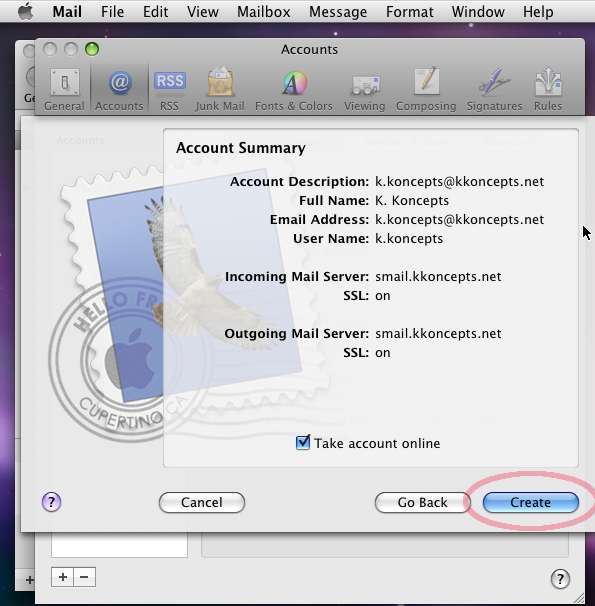Click the Email Address value k.koncepts@kkoncepts.net
Image resolution: width=595 pixels, height=606 pixels.
point(459,220)
